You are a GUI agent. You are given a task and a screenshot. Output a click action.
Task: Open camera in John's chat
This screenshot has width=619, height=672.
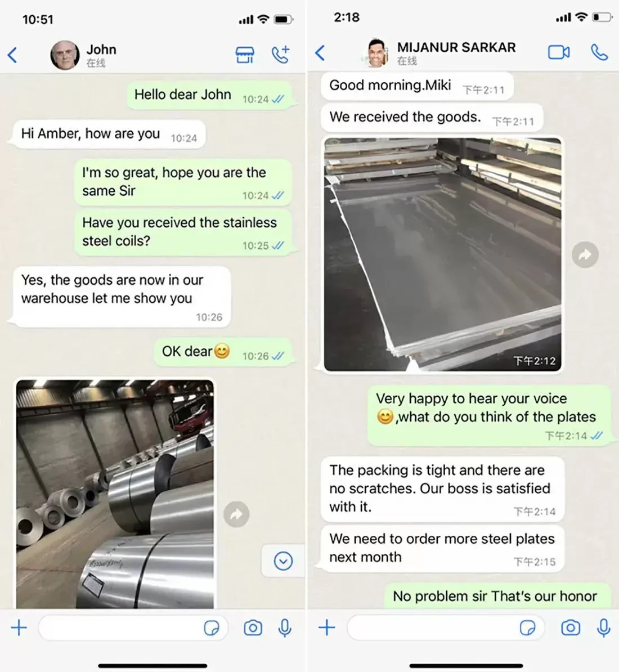click(x=253, y=628)
